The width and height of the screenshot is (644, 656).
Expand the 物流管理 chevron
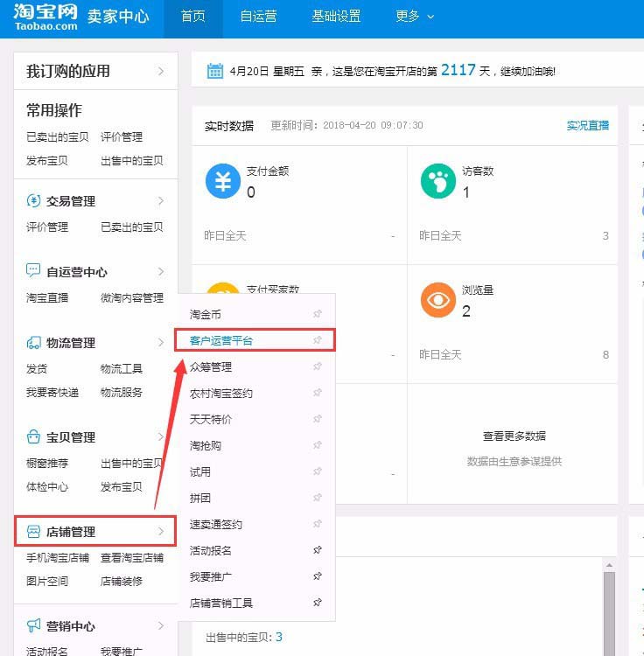(x=161, y=343)
